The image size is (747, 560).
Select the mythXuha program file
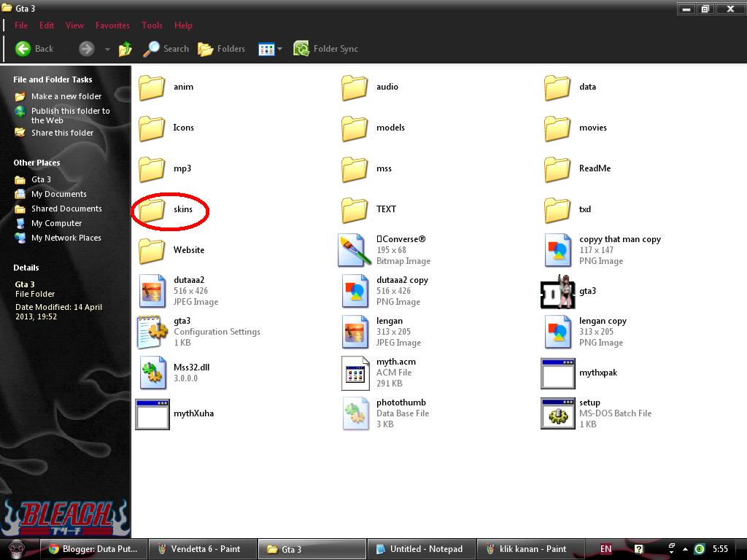[174, 414]
